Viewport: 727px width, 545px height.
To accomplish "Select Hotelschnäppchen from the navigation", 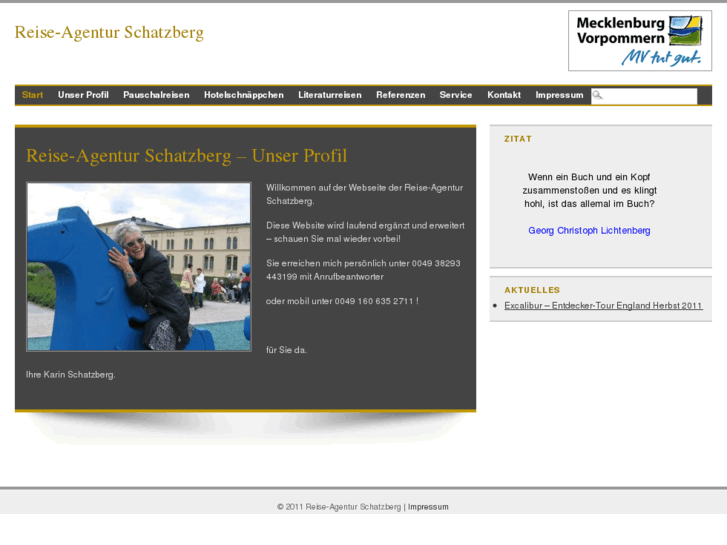I will tap(244, 95).
